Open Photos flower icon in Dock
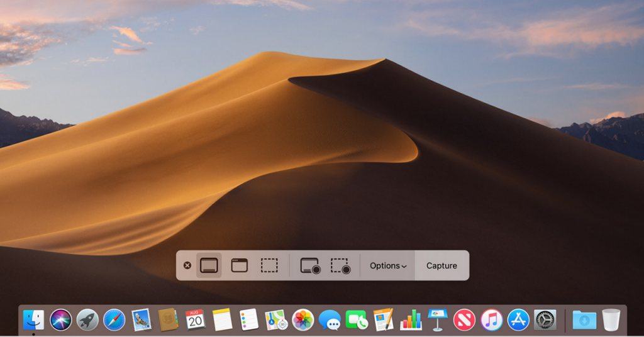The width and height of the screenshot is (644, 337). pyautogui.click(x=303, y=320)
